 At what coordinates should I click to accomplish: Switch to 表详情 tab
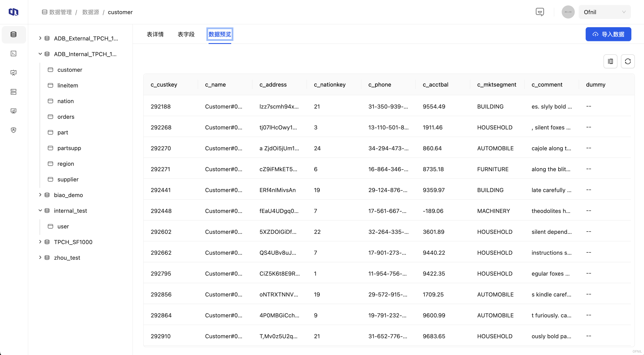pyautogui.click(x=155, y=34)
